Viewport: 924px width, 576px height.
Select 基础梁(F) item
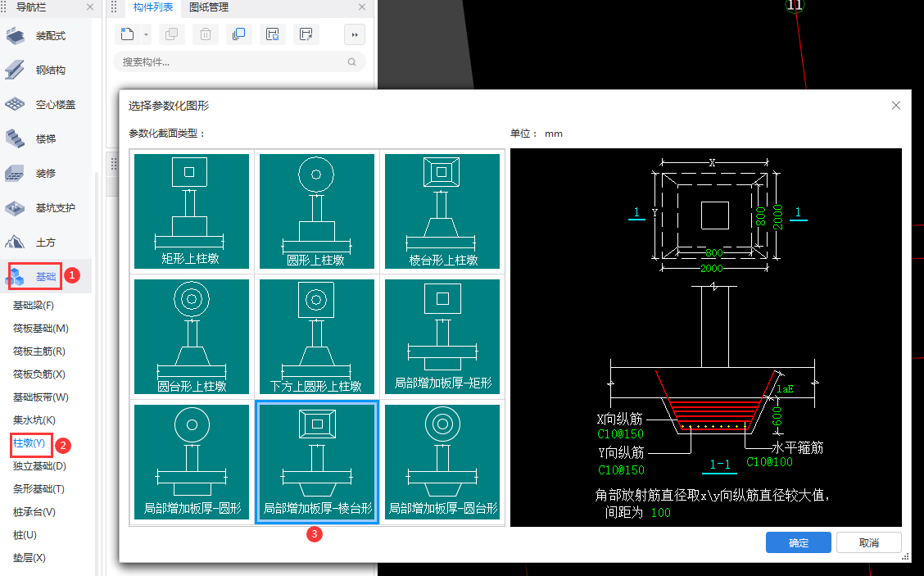(x=34, y=306)
